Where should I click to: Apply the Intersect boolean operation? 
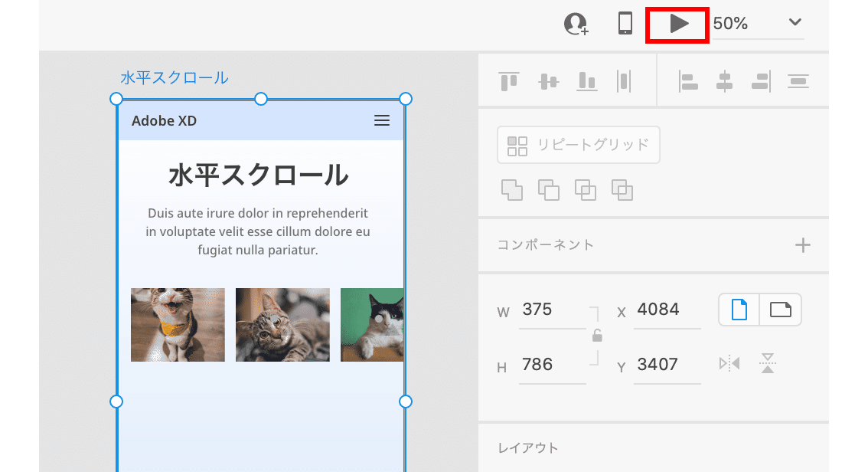pyautogui.click(x=585, y=190)
